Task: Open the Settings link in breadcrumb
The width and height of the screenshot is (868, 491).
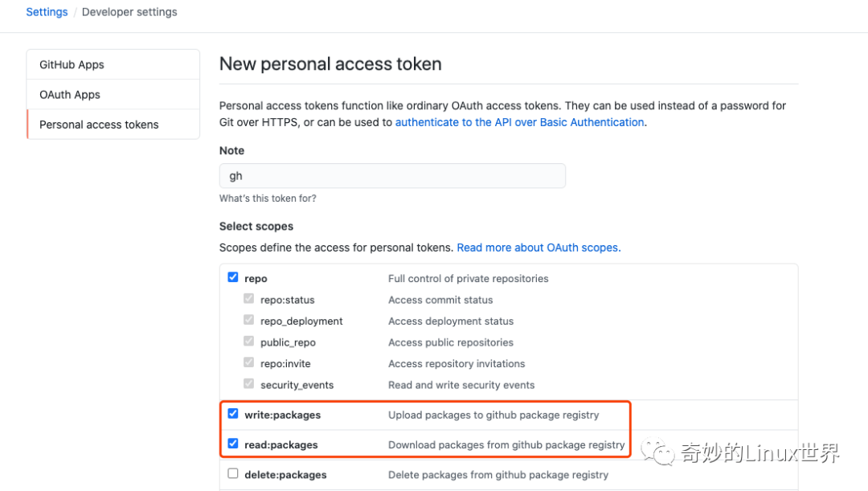Action: pos(47,11)
